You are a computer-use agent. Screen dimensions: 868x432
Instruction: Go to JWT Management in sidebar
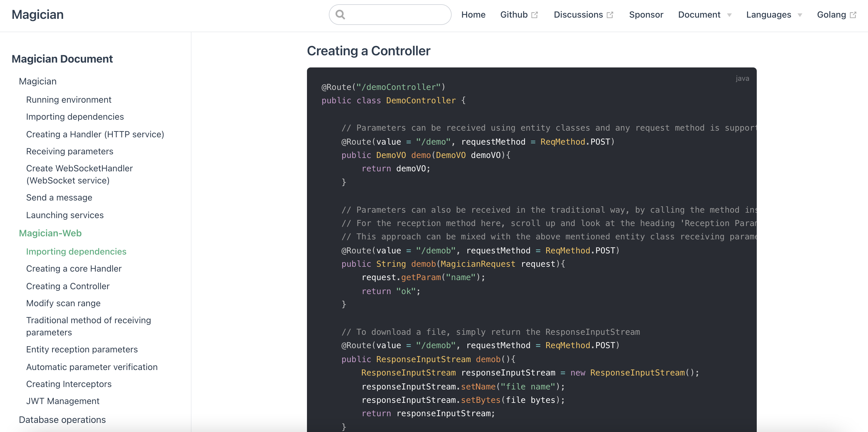coord(63,401)
